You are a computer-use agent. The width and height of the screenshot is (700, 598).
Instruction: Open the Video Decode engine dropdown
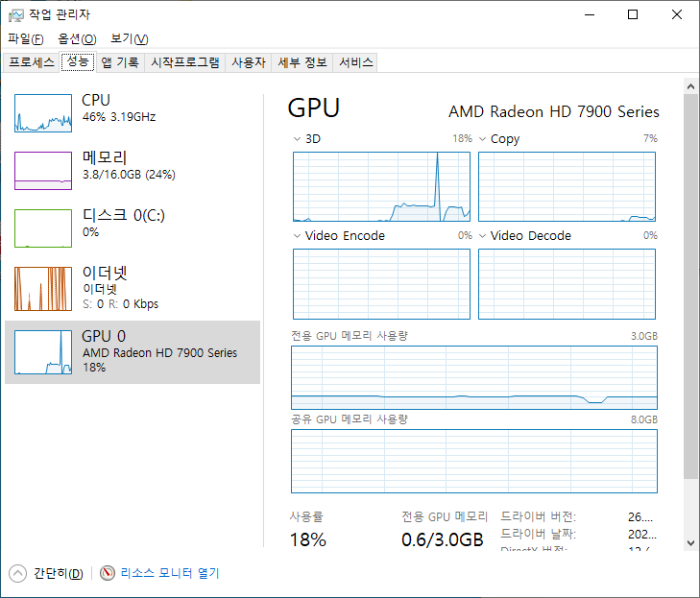[x=482, y=235]
